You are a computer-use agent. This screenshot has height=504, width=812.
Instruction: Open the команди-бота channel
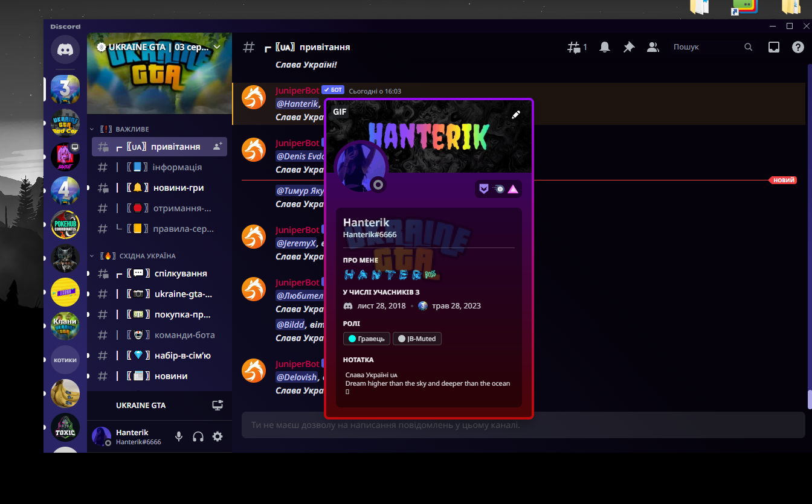[x=159, y=335]
